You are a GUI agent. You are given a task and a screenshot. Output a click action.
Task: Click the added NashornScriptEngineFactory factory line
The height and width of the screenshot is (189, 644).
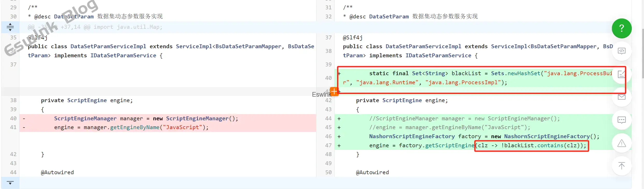pos(484,136)
